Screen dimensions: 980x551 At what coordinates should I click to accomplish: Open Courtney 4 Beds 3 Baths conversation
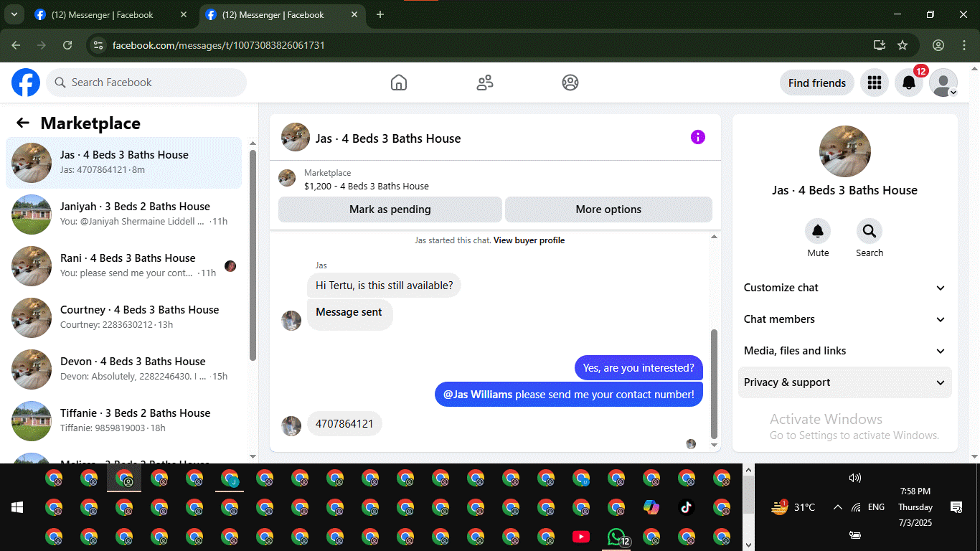coord(124,318)
